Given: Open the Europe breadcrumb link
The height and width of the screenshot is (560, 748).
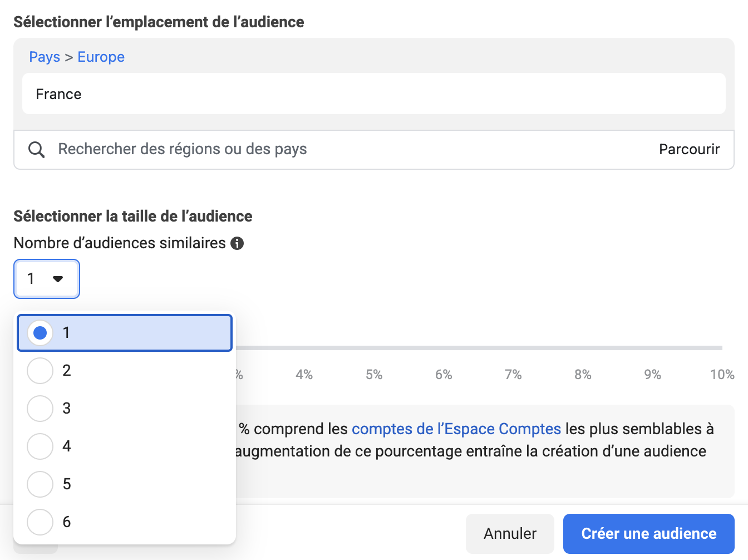Looking at the screenshot, I should pos(101,57).
